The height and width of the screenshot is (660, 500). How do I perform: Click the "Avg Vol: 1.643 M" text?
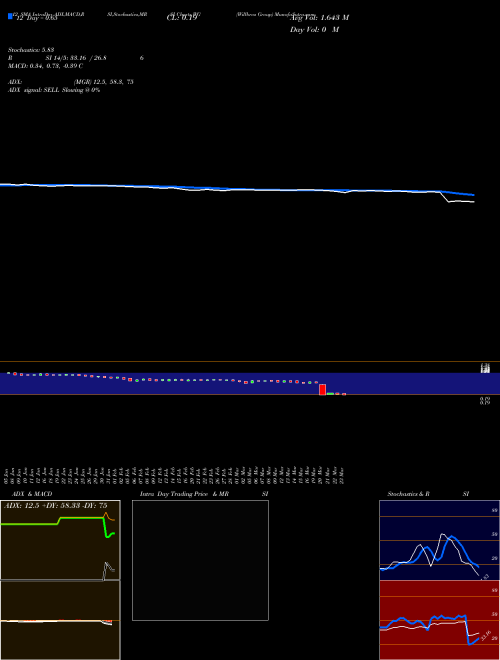(x=319, y=18)
